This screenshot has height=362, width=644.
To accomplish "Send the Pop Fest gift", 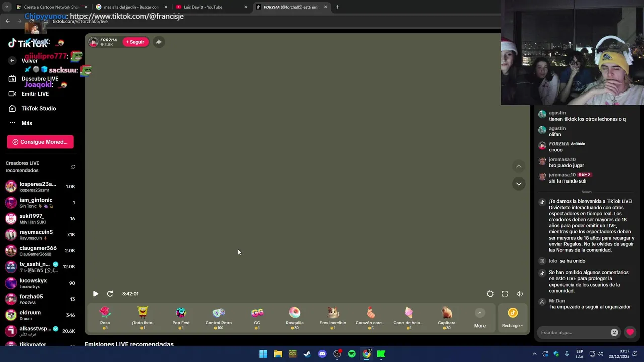I will pos(181,318).
